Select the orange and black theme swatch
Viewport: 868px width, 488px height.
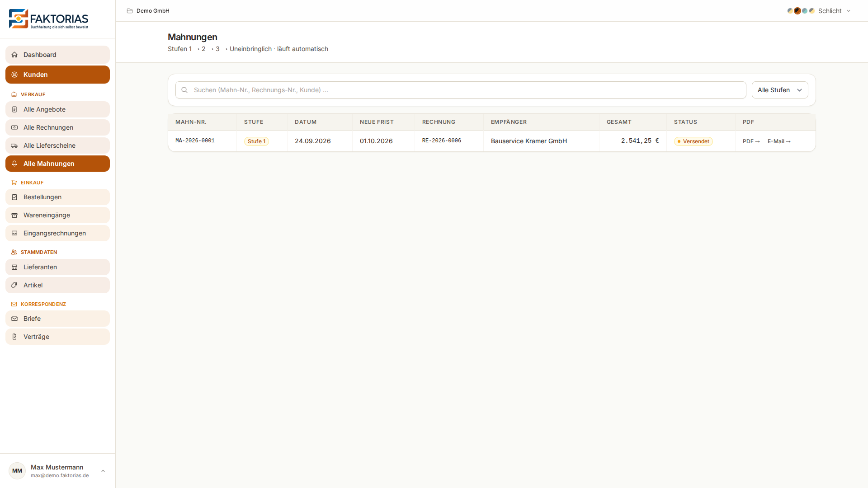coord(797,11)
